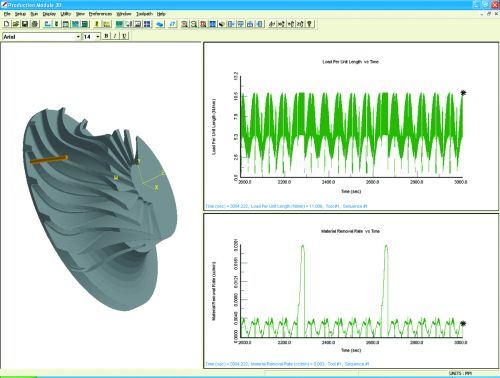Click the Material Removal Rate status text

(287, 364)
